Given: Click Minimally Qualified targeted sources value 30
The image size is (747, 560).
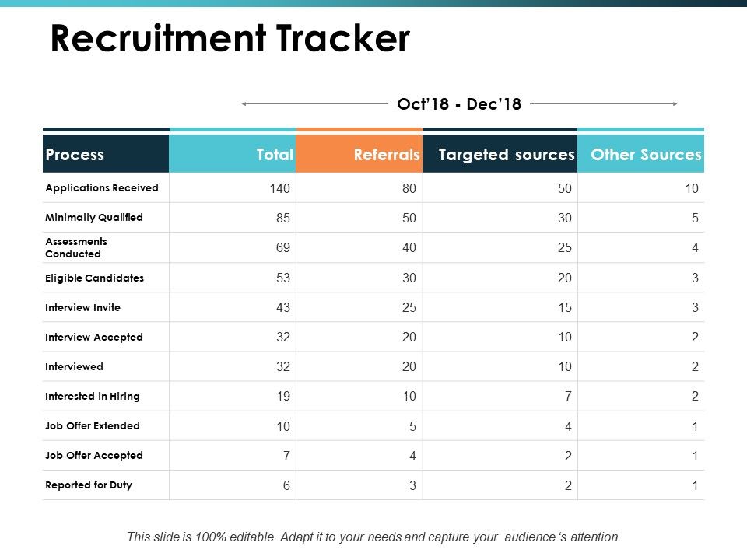Looking at the screenshot, I should [x=565, y=218].
